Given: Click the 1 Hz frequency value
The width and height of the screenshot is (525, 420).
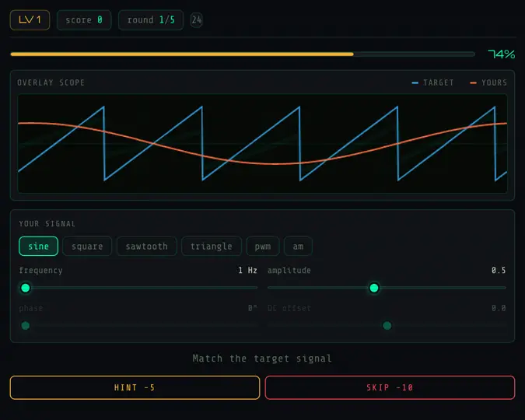Looking at the screenshot, I should (x=247, y=271).
